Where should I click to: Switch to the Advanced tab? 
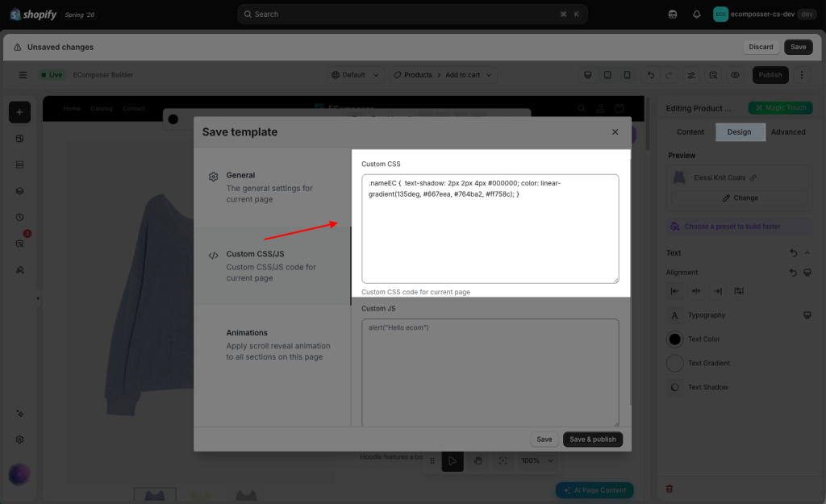788,132
